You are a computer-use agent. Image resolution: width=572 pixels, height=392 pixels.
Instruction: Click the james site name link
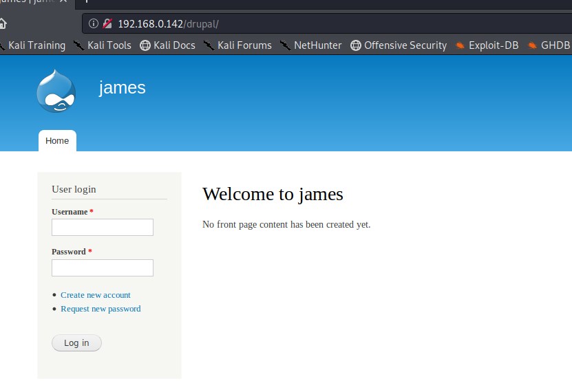point(123,88)
